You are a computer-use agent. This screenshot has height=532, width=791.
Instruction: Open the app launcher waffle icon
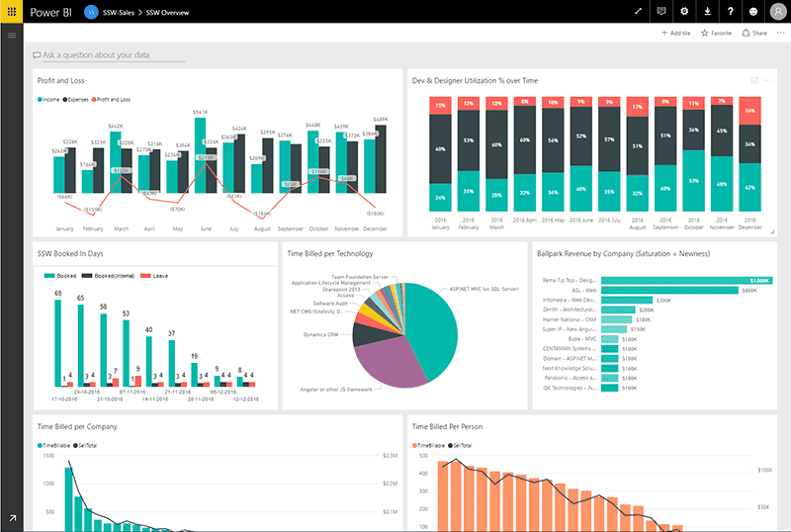[12, 11]
